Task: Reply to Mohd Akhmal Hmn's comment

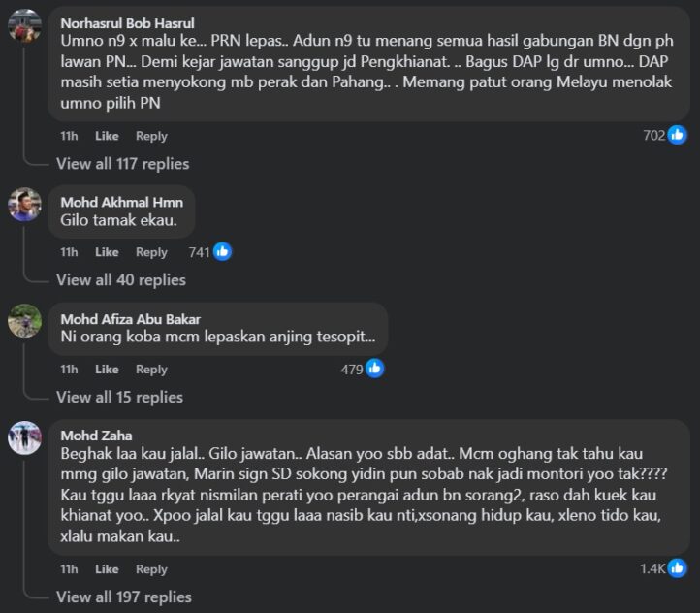Action: (x=151, y=252)
